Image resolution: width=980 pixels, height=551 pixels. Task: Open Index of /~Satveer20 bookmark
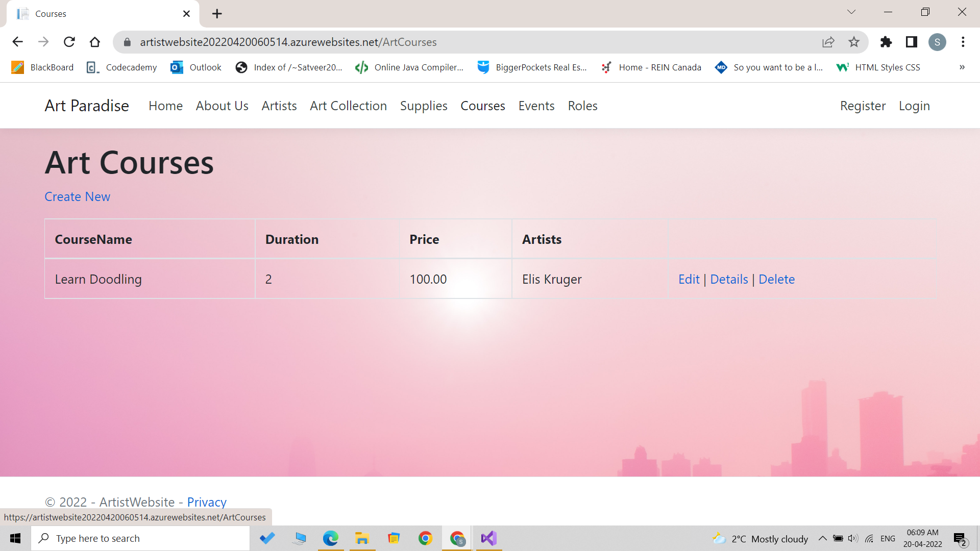289,67
